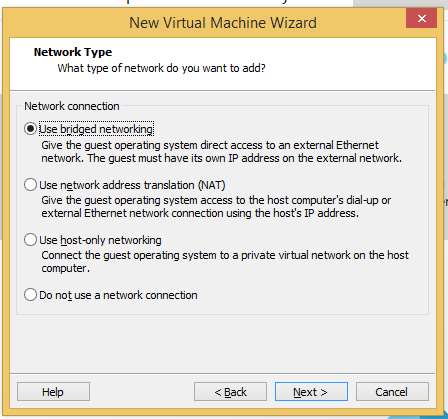
Task: Click the 'Use bridged networking' label text
Action: point(96,129)
